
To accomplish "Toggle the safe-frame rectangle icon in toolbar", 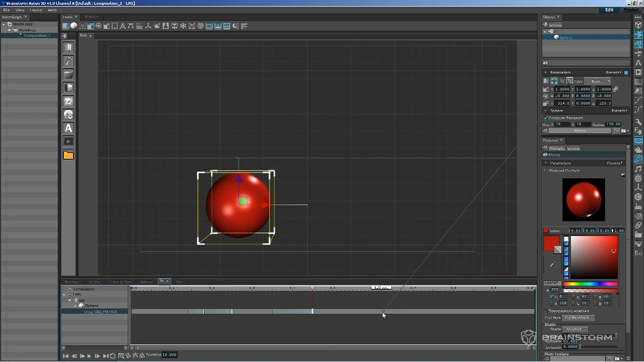I will click(x=209, y=26).
